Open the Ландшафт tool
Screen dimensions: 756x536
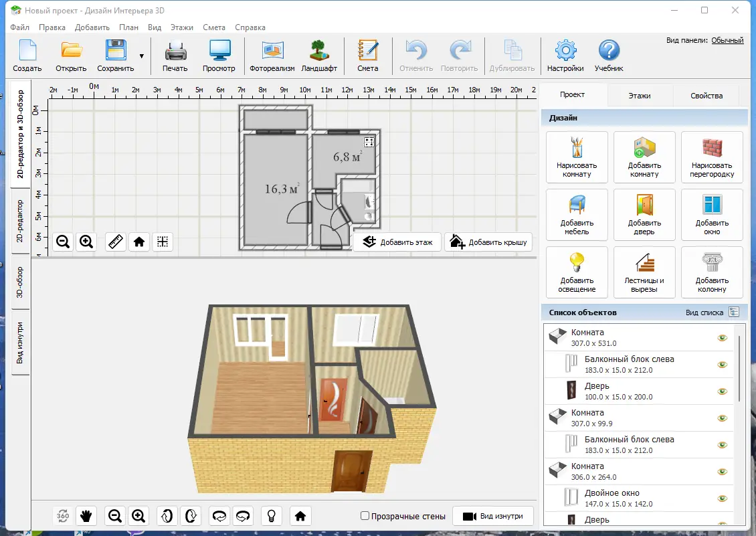point(319,56)
